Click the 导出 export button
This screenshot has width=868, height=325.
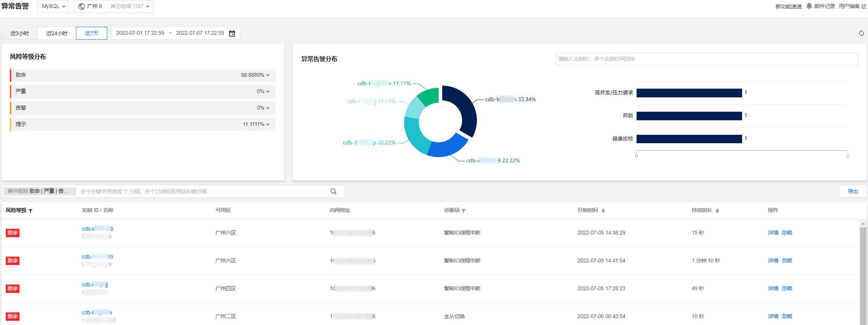click(853, 191)
